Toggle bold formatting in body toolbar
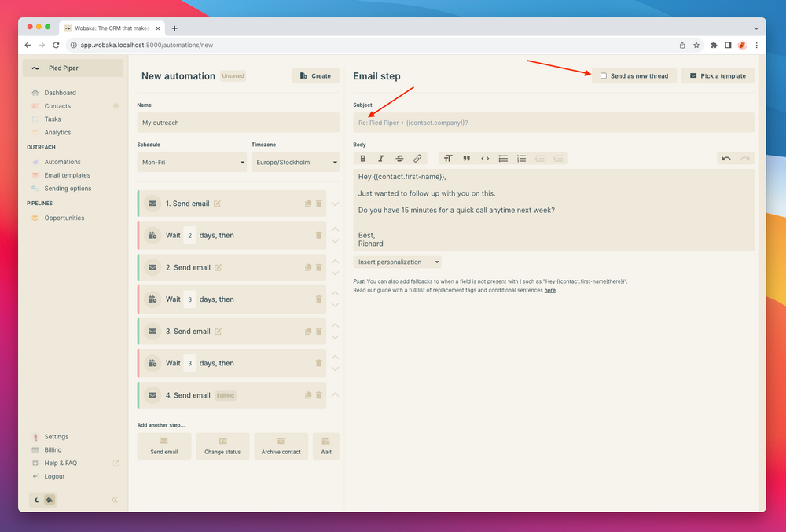This screenshot has height=532, width=786. point(363,158)
